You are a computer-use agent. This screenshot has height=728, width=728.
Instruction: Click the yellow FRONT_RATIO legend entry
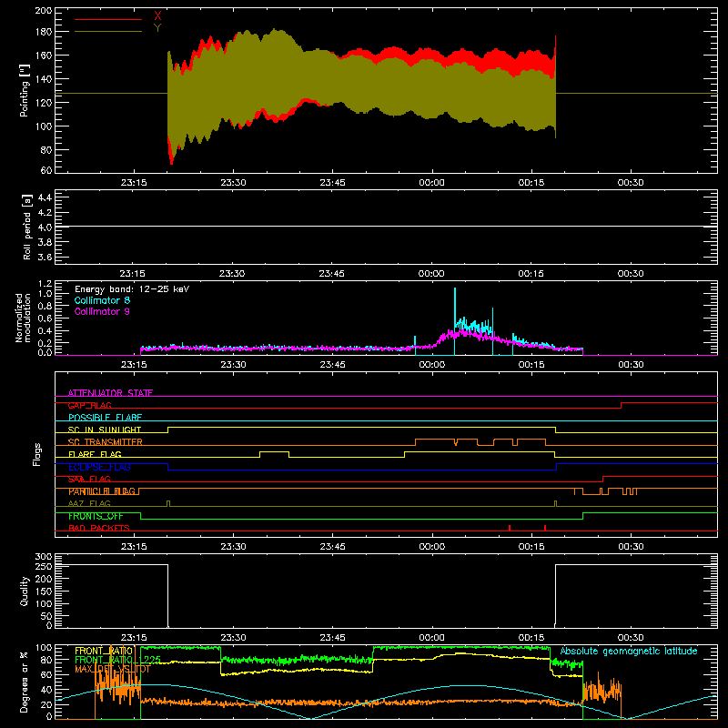pyautogui.click(x=104, y=651)
